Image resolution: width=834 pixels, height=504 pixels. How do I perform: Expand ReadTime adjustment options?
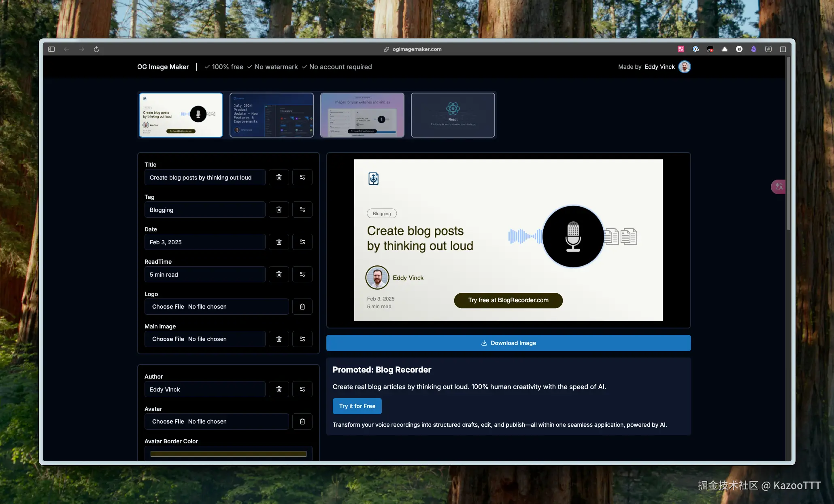coord(302,274)
